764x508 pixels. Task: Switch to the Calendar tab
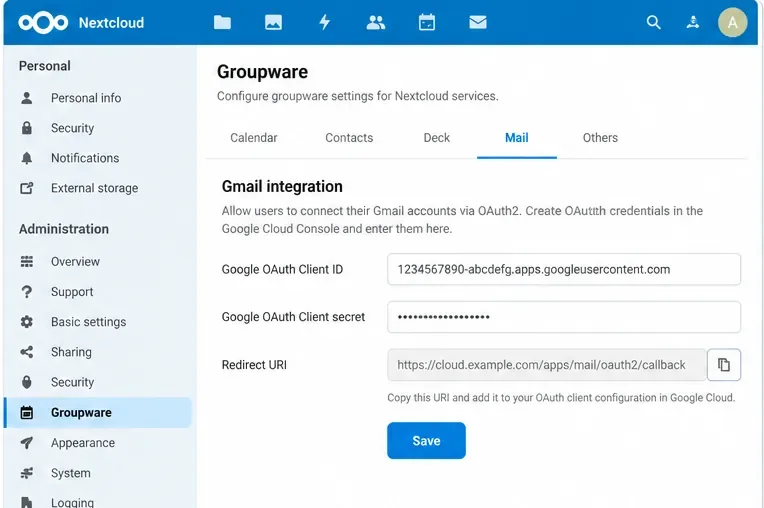tap(254, 138)
